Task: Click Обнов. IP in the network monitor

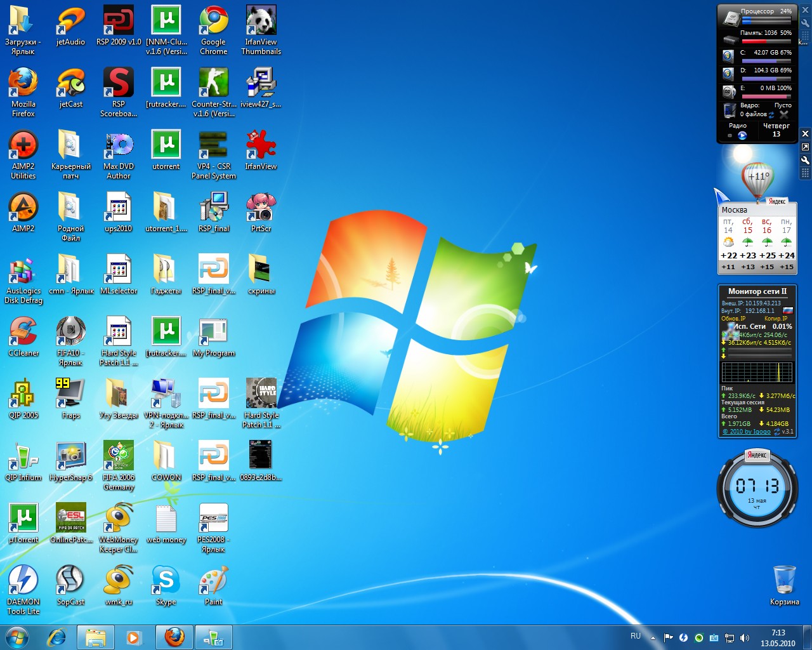Action: pos(733,319)
